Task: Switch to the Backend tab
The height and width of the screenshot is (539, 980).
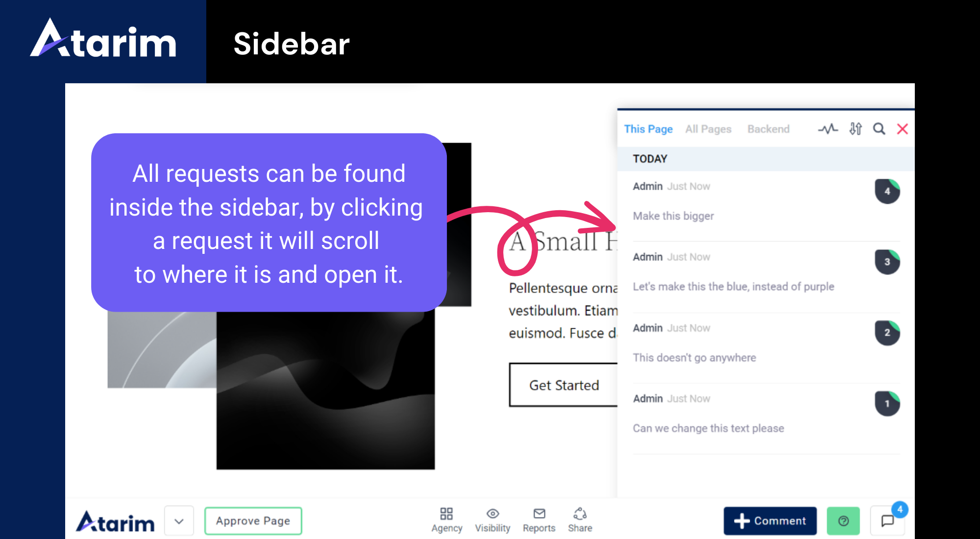Action: point(768,129)
